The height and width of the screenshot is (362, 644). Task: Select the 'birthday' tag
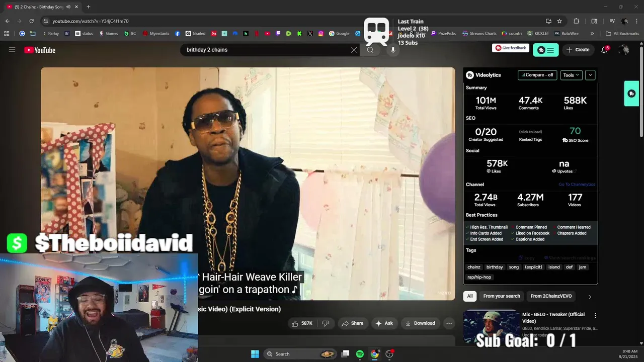pyautogui.click(x=495, y=267)
